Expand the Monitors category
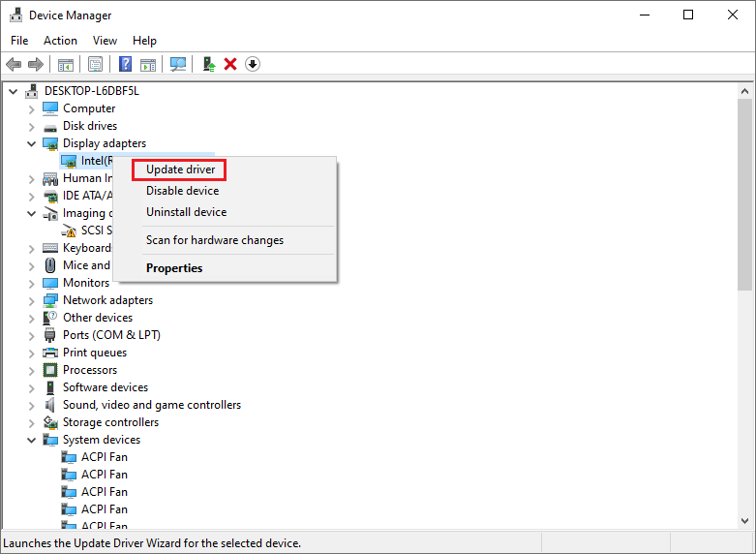This screenshot has height=554, width=756. click(32, 284)
